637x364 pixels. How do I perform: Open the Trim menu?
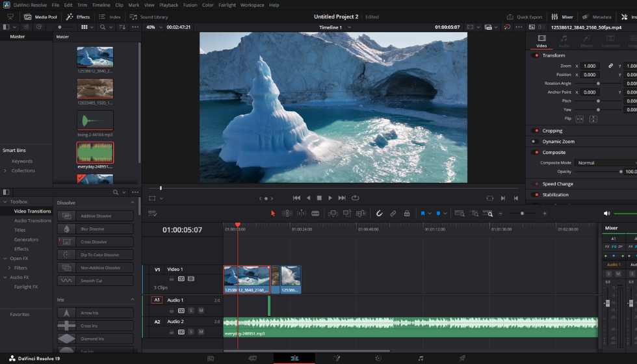click(82, 5)
